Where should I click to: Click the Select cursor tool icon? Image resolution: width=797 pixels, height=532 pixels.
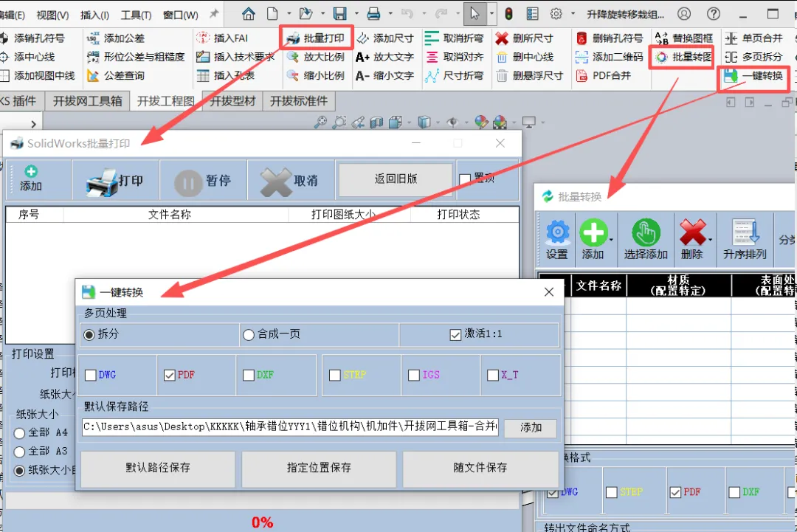tap(475, 14)
